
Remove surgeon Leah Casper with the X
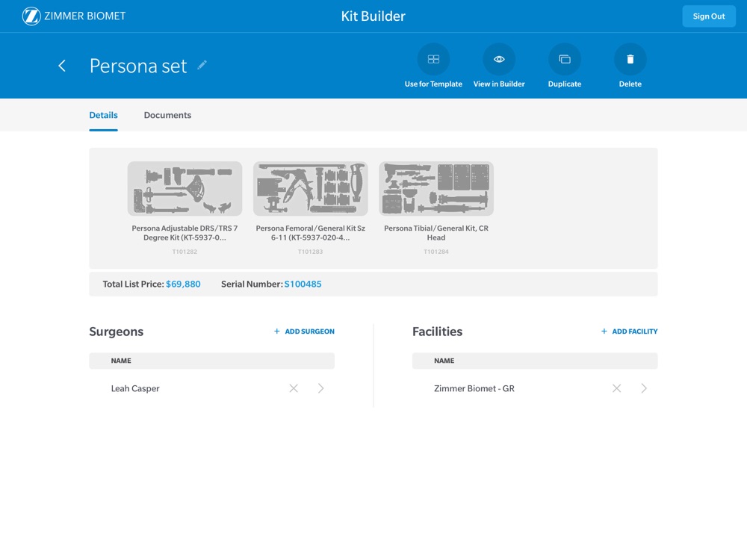point(294,388)
